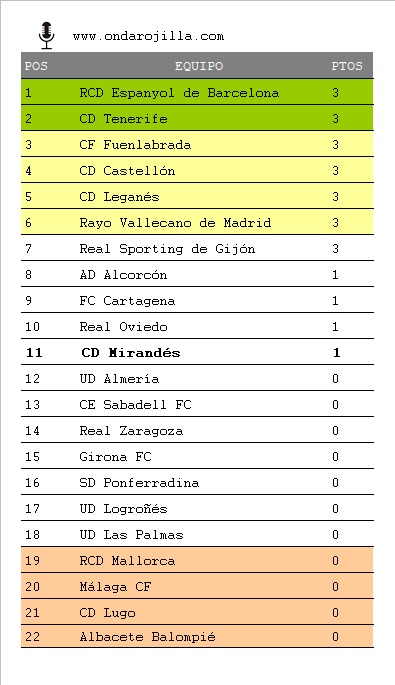This screenshot has height=685, width=395.
Task: Select the Málaga CF row
Action: (197, 586)
